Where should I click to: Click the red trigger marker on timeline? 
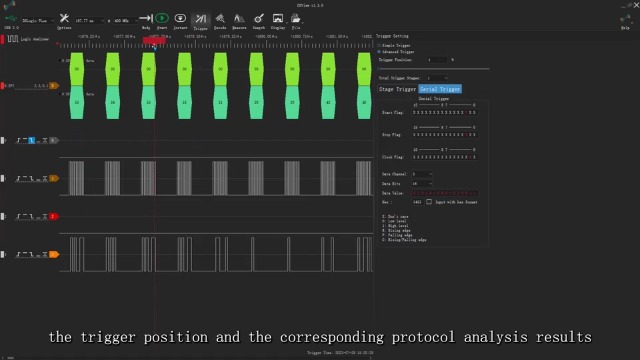click(154, 40)
